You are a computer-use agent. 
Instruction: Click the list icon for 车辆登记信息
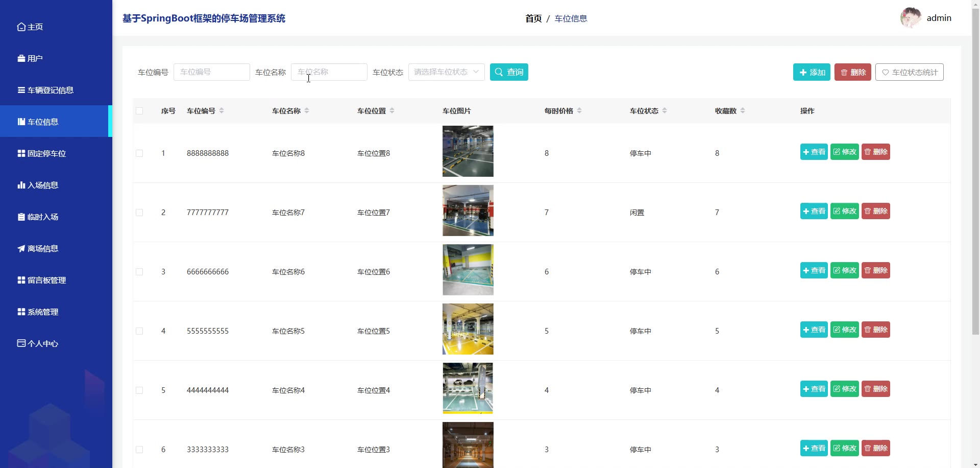coord(21,90)
